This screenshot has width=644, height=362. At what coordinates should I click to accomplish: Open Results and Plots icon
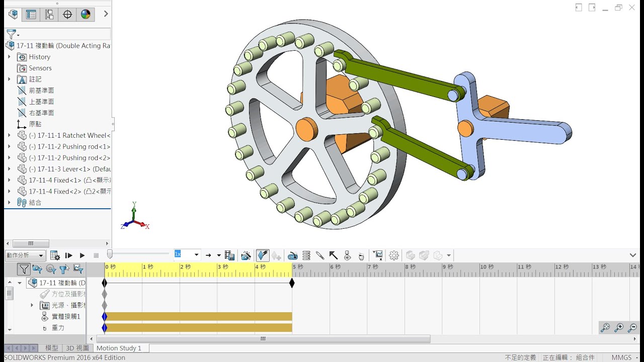pos(378,255)
